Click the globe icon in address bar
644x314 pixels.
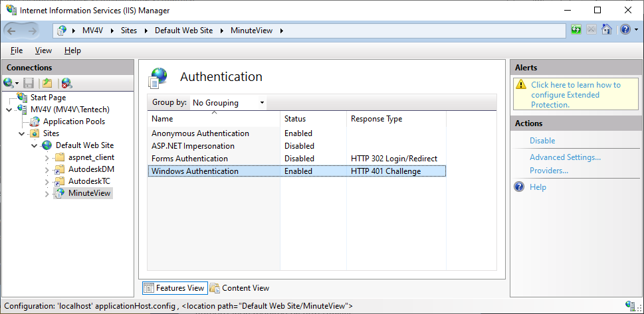[x=62, y=31]
